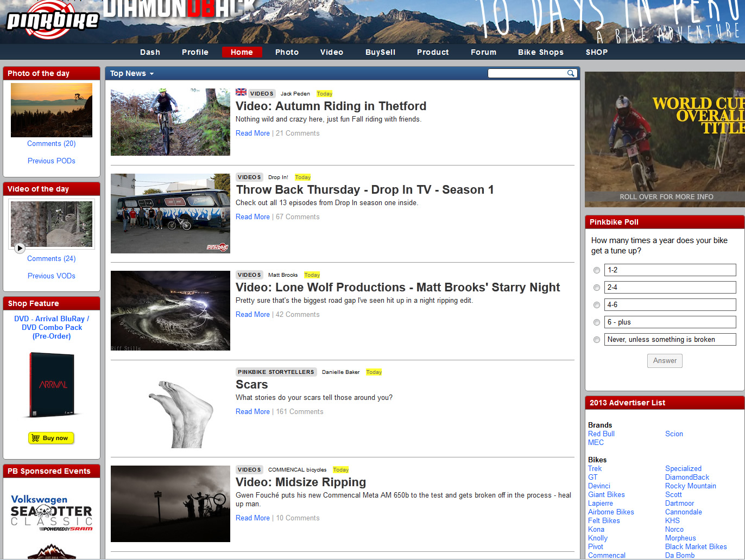Open the Product menu item
The width and height of the screenshot is (745, 560).
tap(433, 52)
